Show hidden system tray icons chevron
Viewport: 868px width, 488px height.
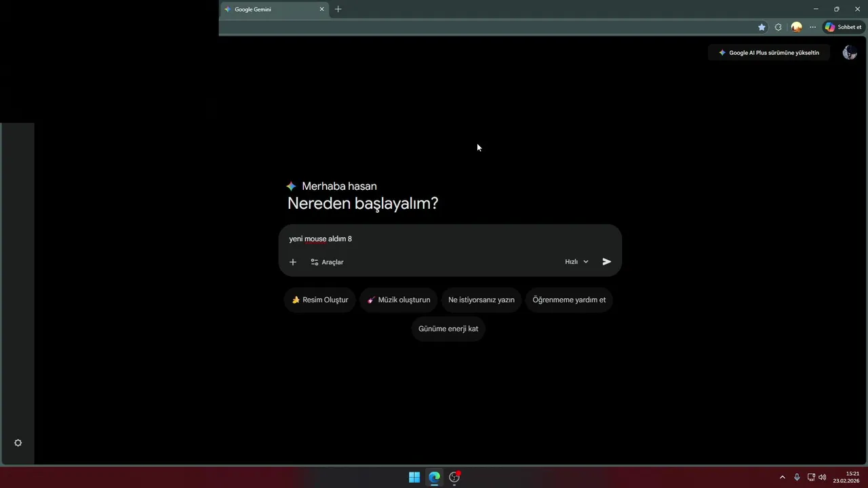pos(783,477)
